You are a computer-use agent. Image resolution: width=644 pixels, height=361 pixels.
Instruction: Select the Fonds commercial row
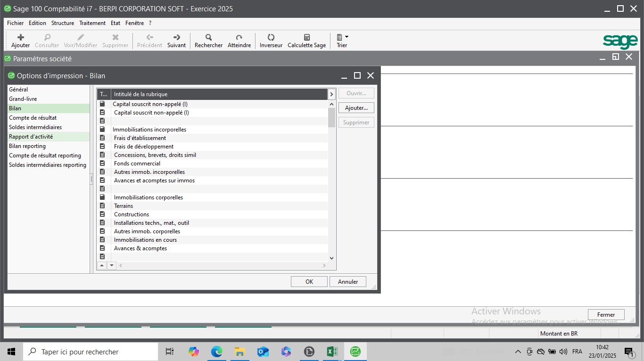pyautogui.click(x=213, y=164)
